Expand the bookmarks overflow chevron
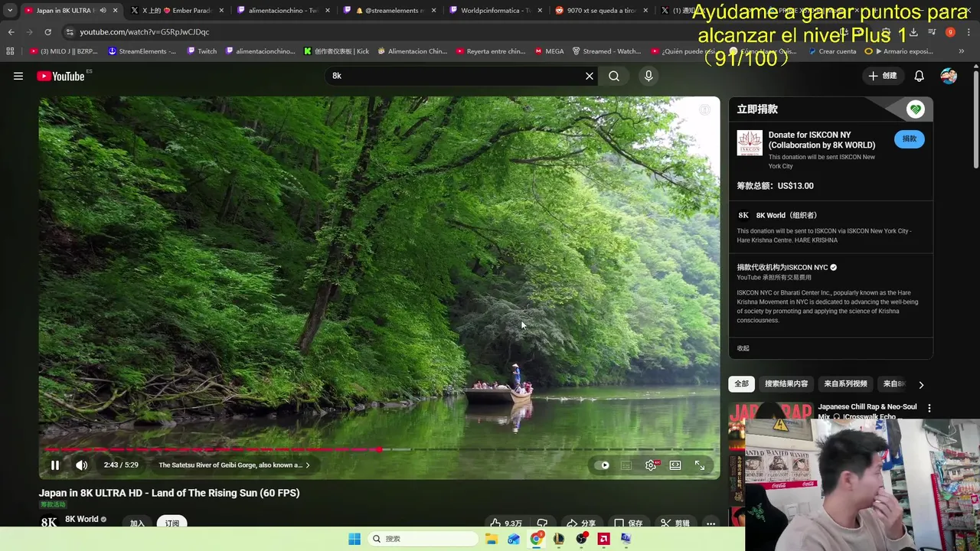 point(962,51)
